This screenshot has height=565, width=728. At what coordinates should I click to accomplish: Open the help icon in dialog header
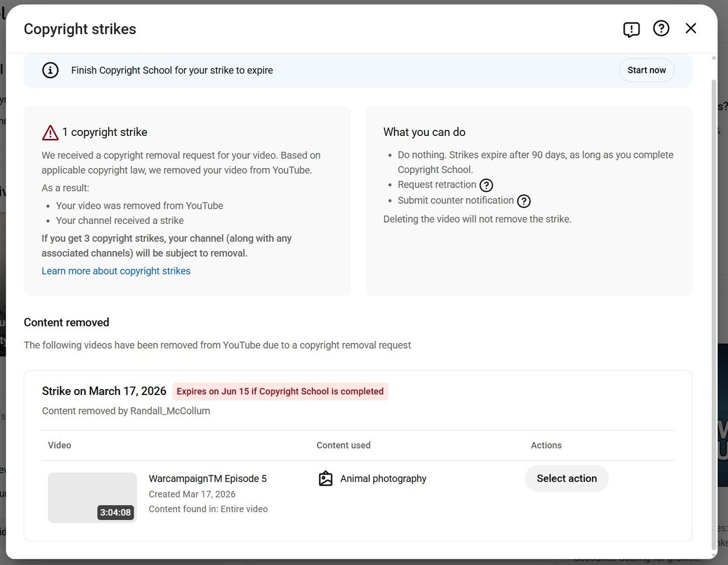point(661,29)
